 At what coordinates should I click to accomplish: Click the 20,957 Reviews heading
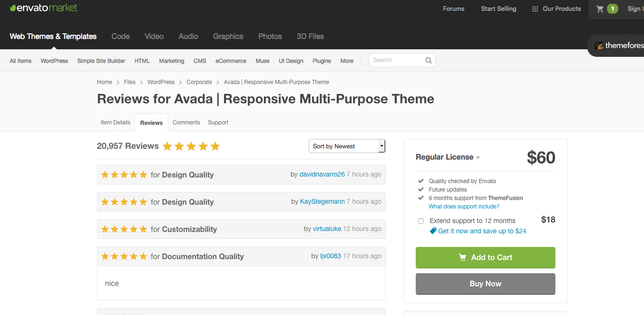(128, 146)
